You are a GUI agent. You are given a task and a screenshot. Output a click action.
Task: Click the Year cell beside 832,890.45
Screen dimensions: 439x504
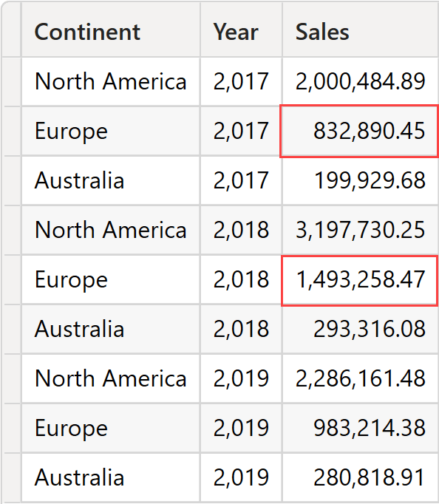pos(242,131)
